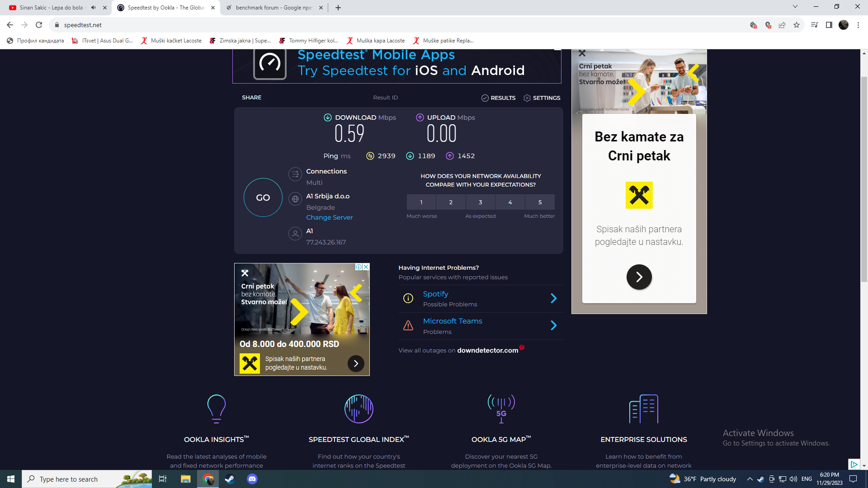Click the download arrow icon

click(328, 117)
